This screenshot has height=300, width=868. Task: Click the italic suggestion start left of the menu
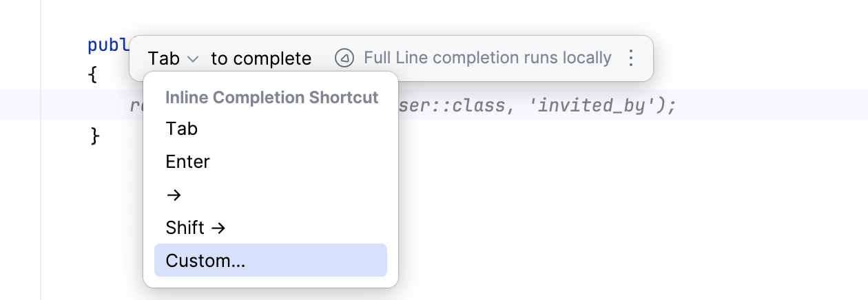pyautogui.click(x=136, y=106)
